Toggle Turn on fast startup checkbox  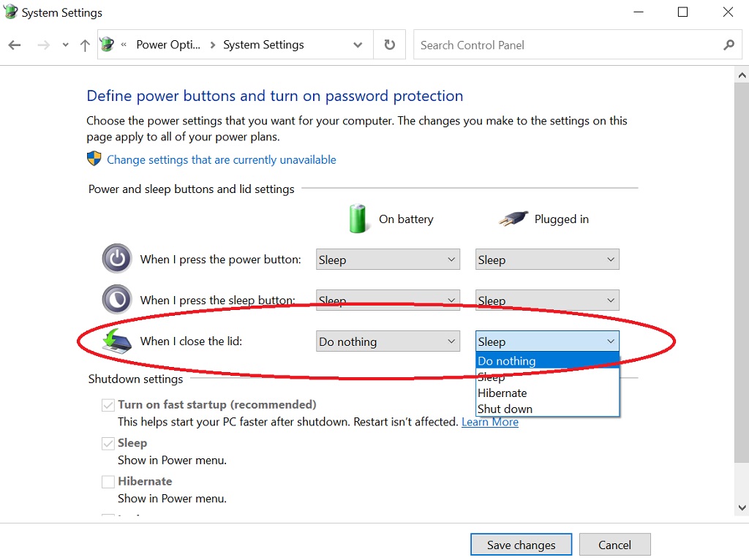pos(108,405)
